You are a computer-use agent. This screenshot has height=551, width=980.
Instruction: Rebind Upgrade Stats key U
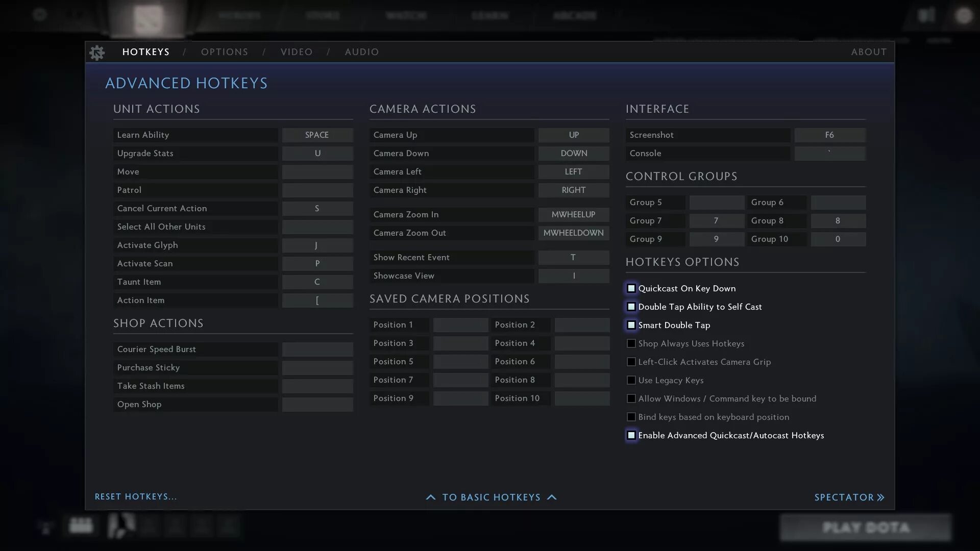[317, 154]
